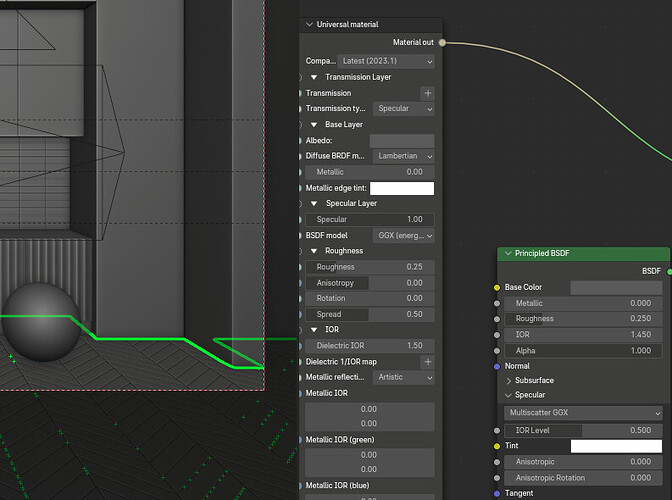
Task: Collapse the Specular Layer section
Action: [x=314, y=204]
